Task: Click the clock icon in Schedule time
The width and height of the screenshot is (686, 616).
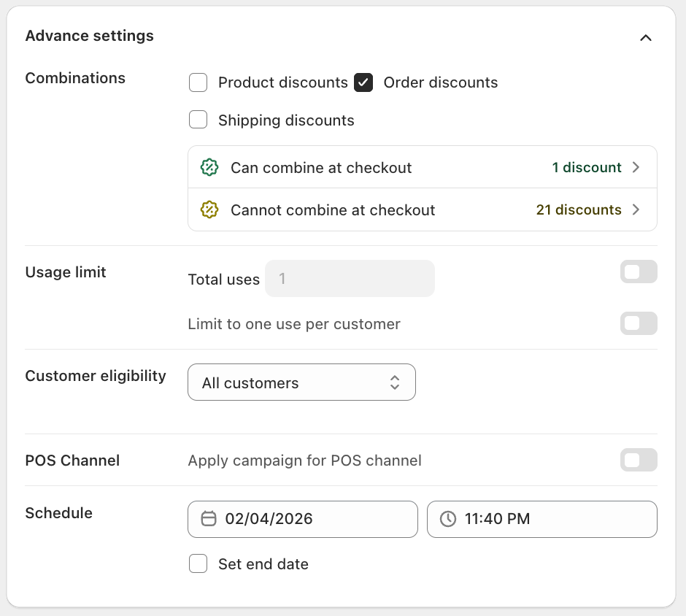Action: [x=448, y=519]
